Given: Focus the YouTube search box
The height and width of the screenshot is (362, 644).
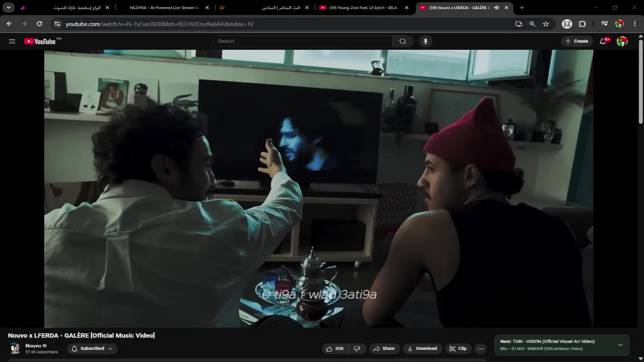Looking at the screenshot, I should coord(303,41).
